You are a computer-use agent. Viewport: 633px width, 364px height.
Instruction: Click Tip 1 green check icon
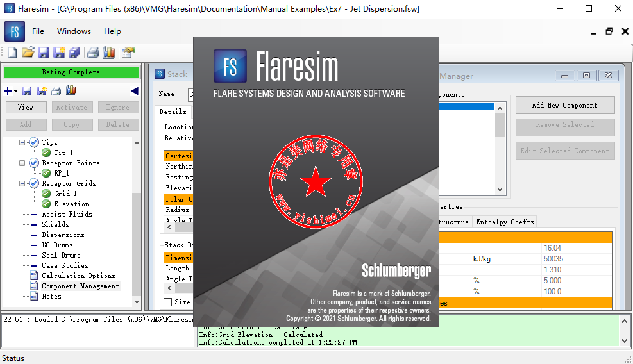[x=46, y=153]
